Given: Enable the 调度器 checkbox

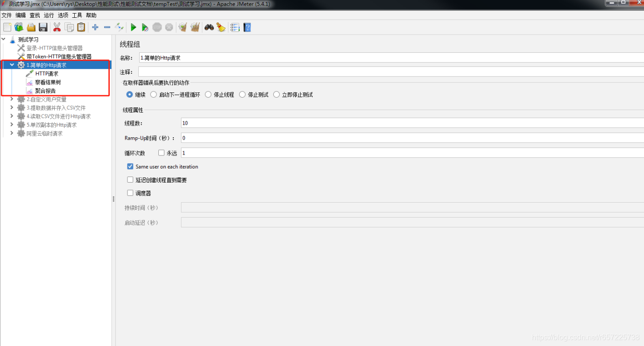Looking at the screenshot, I should (130, 193).
